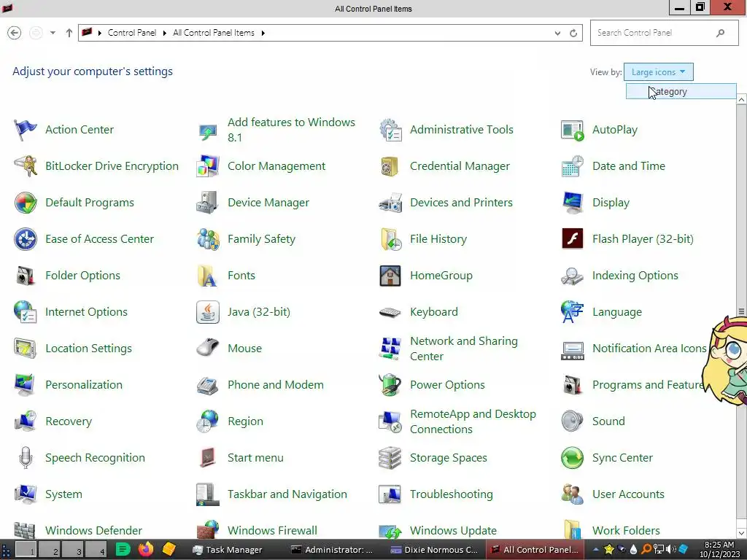Click the taskbar clock showing 8:25 AM
The height and width of the screenshot is (560, 747).
[719, 550]
